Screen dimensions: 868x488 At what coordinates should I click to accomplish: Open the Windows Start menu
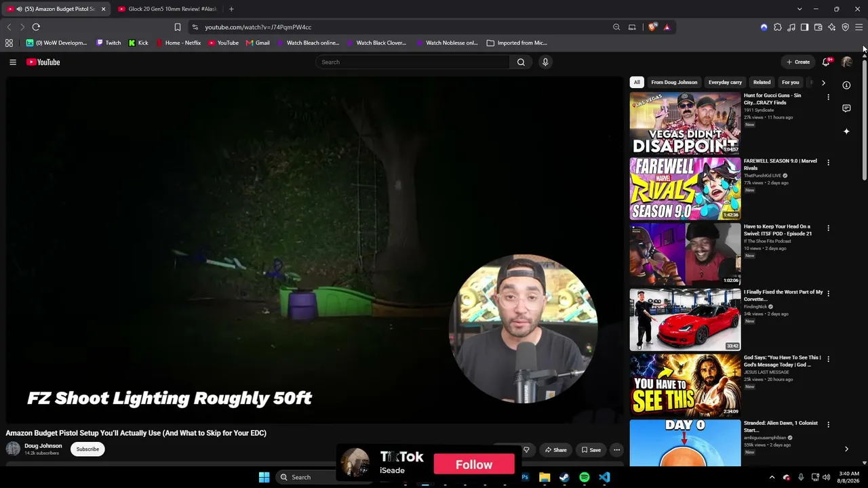pyautogui.click(x=264, y=477)
